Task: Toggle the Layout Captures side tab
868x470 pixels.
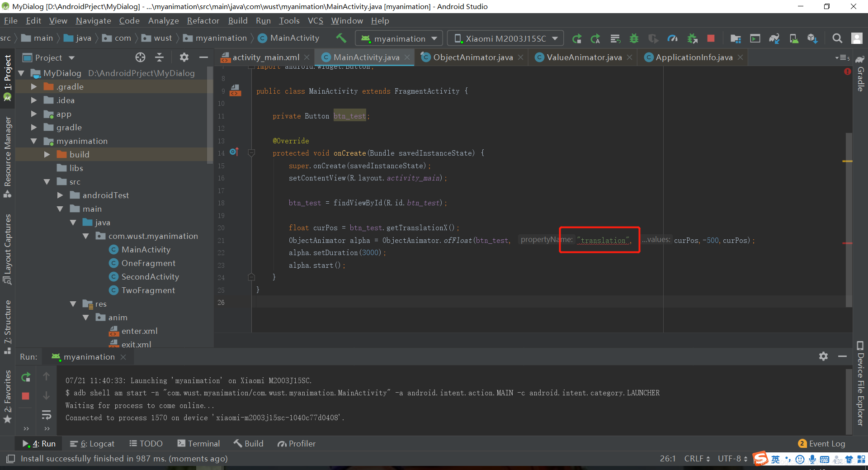Action: [x=7, y=249]
